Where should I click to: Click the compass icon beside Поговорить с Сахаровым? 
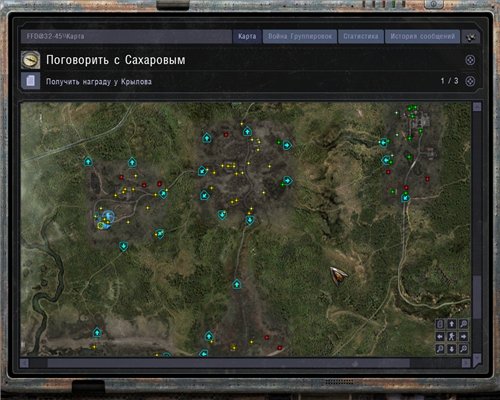30,60
